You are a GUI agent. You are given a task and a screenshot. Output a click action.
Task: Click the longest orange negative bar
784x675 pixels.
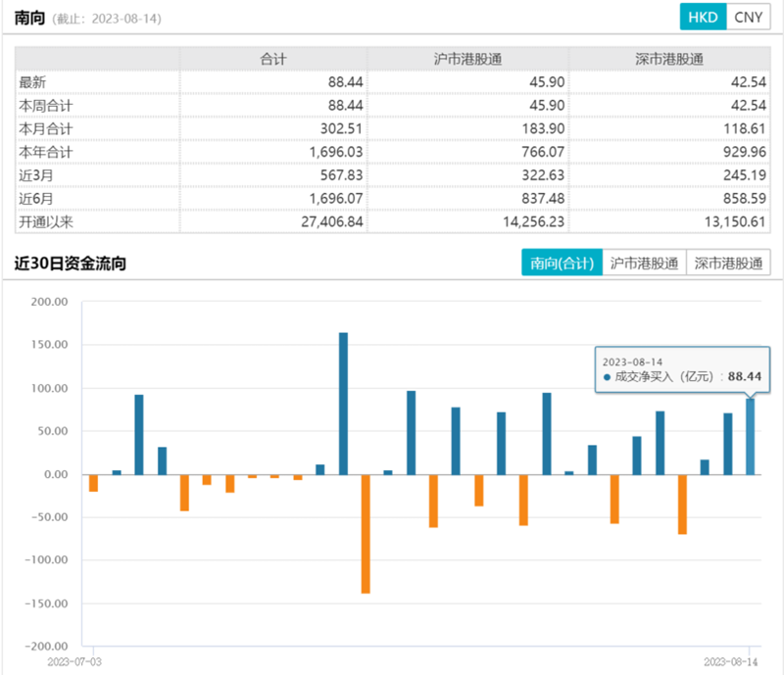[x=366, y=534]
